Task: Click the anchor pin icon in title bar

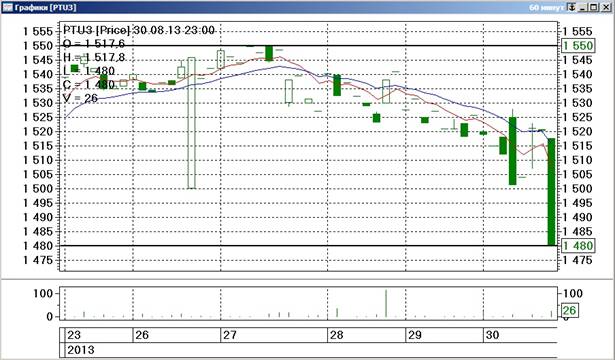Action: 571,7
